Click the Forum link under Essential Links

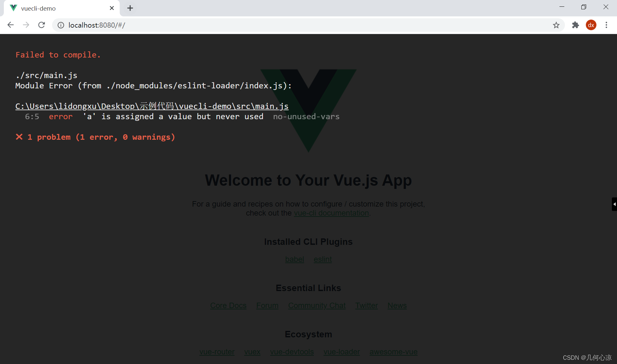click(267, 306)
